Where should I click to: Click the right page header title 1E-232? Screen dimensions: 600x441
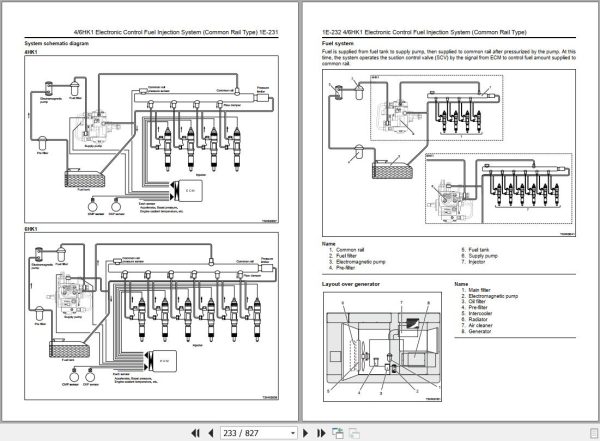pos(424,33)
